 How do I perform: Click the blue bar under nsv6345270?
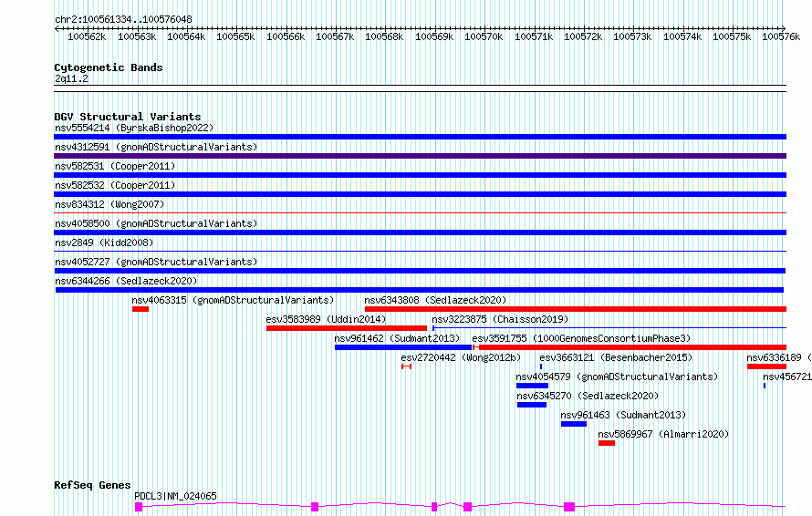pos(532,405)
